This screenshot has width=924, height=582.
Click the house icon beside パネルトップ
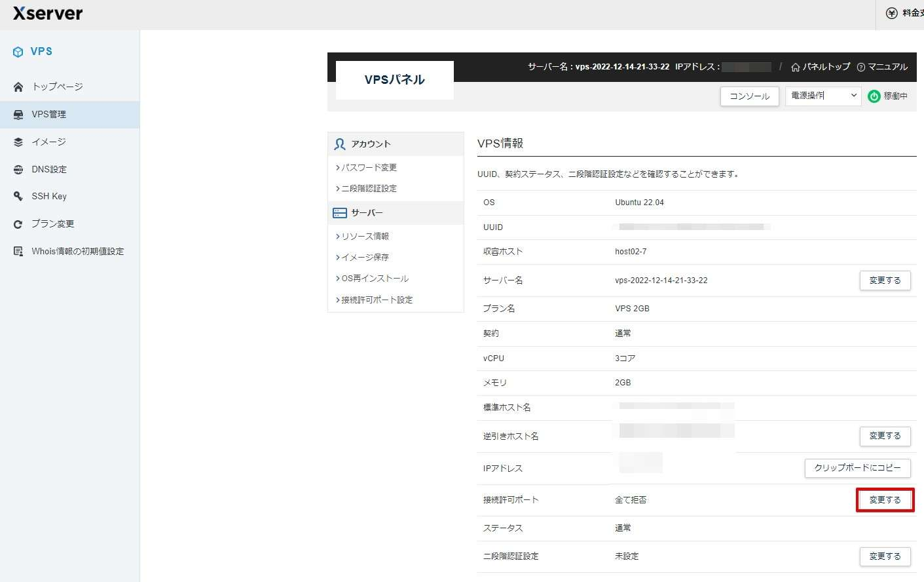click(795, 67)
